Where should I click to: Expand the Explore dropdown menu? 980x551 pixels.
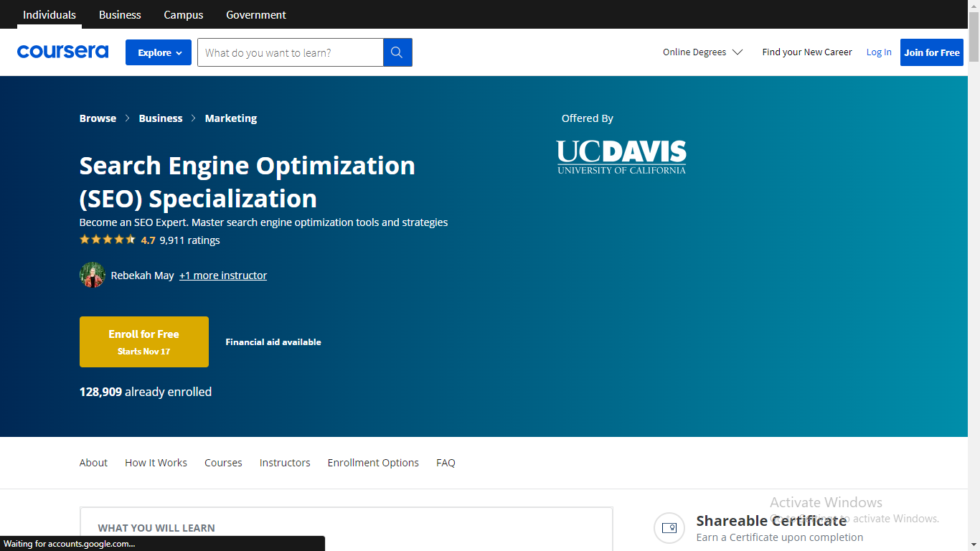click(159, 52)
